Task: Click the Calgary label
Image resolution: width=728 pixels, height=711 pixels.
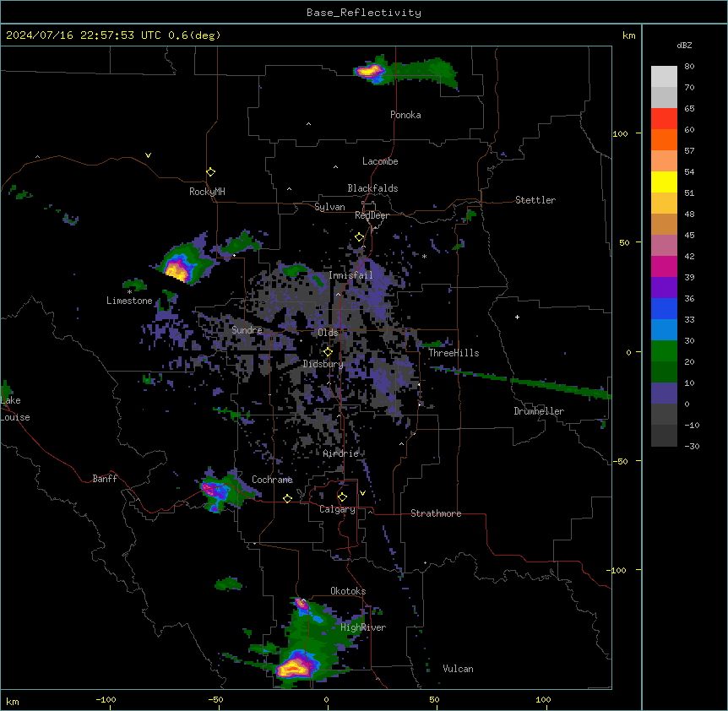Action: 338,509
